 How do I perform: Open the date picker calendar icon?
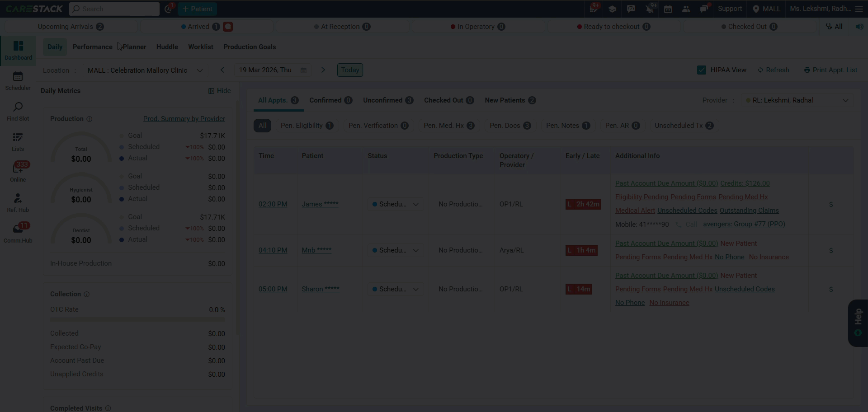point(303,70)
